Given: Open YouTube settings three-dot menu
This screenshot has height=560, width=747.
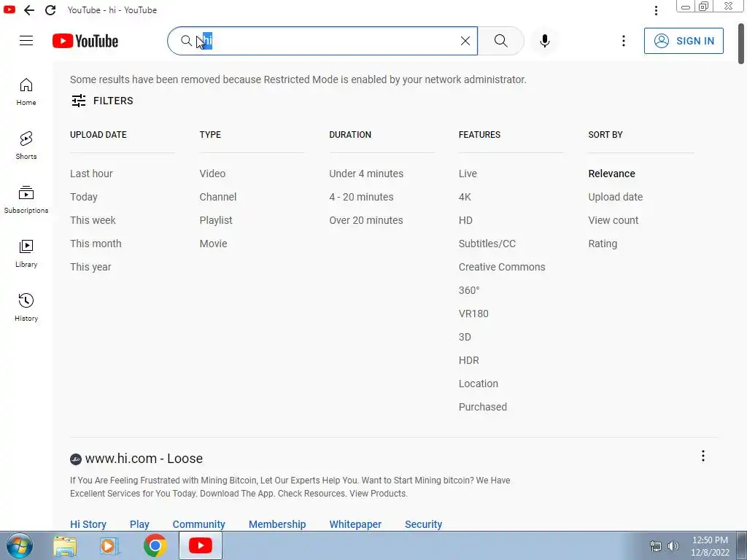Looking at the screenshot, I should point(623,41).
